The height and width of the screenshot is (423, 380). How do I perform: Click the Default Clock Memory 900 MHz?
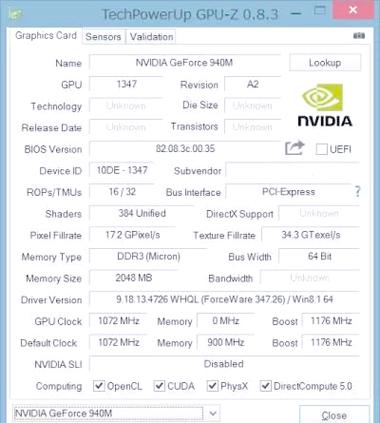click(x=226, y=342)
